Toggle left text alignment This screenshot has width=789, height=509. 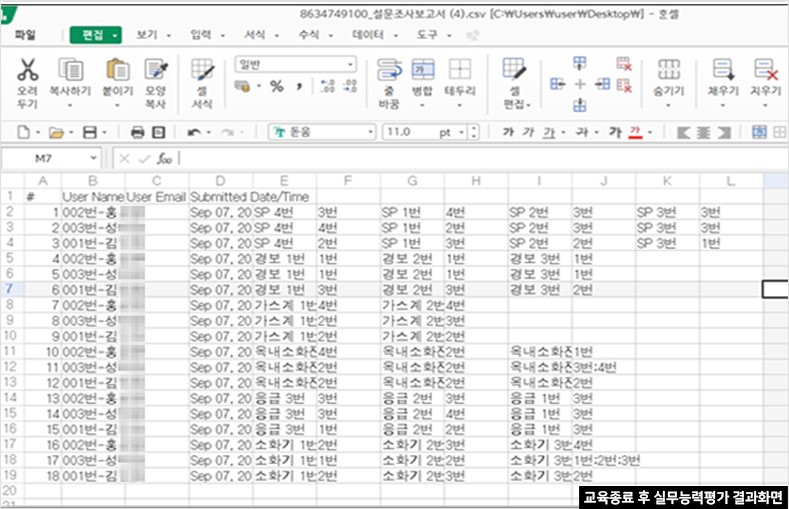pos(683,133)
